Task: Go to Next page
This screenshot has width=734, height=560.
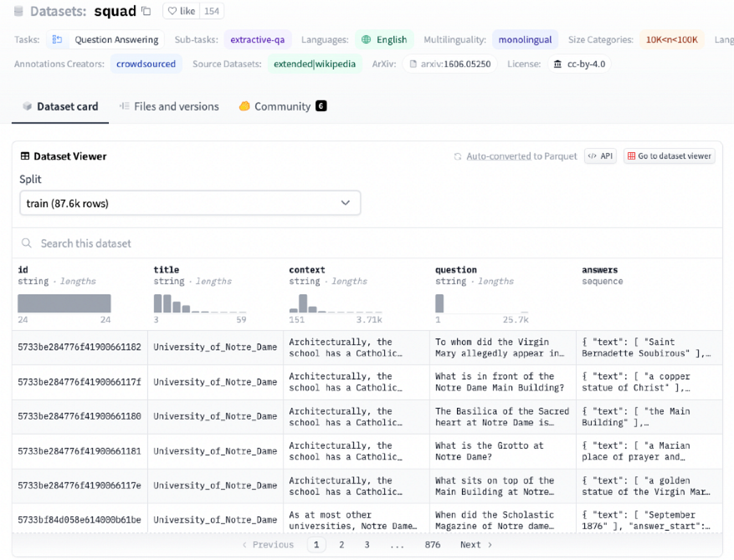Action: (x=476, y=545)
